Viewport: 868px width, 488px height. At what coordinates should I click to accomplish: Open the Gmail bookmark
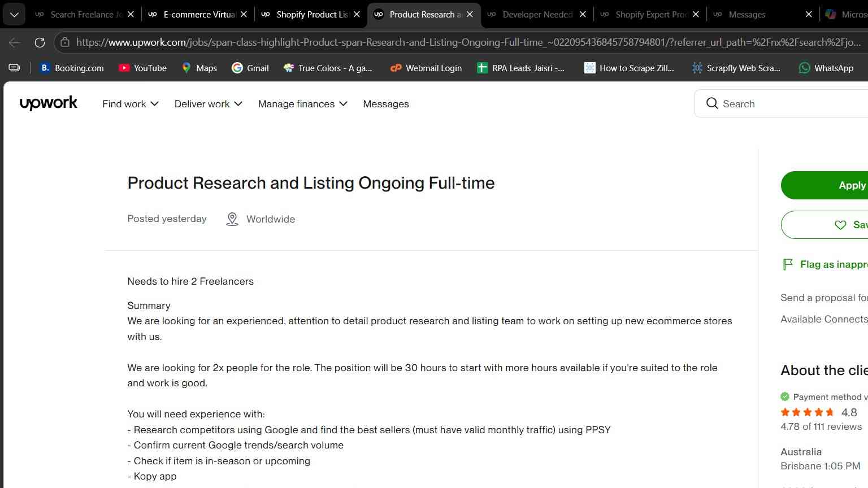250,68
